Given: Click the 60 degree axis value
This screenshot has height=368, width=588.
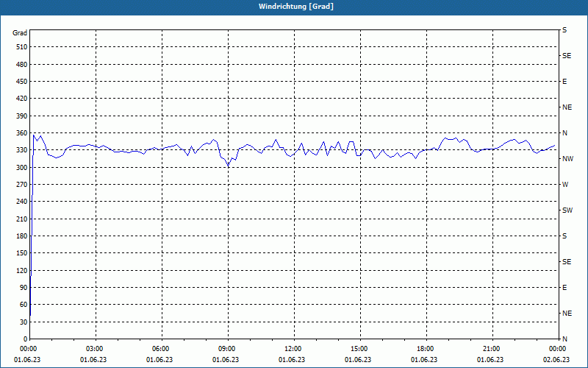Looking at the screenshot, I should 24,304.
